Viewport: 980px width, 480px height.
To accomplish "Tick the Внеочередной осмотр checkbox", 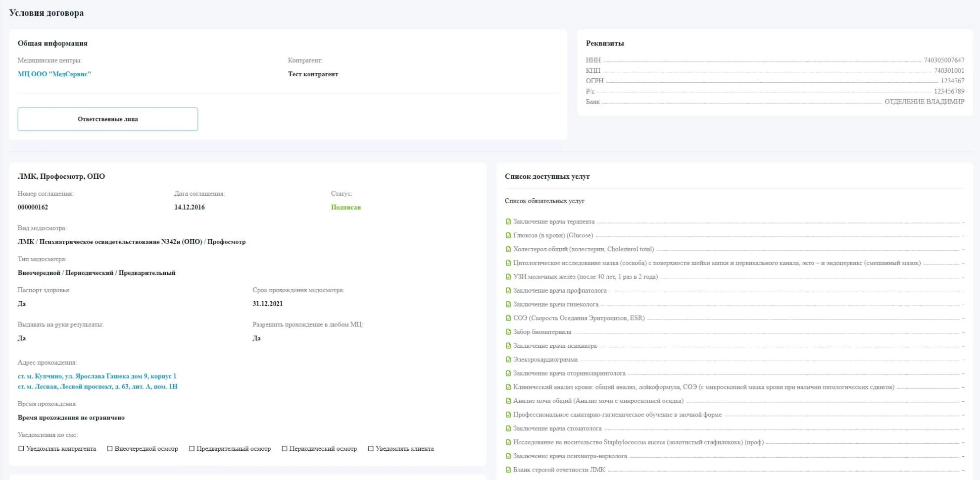I will tap(110, 449).
